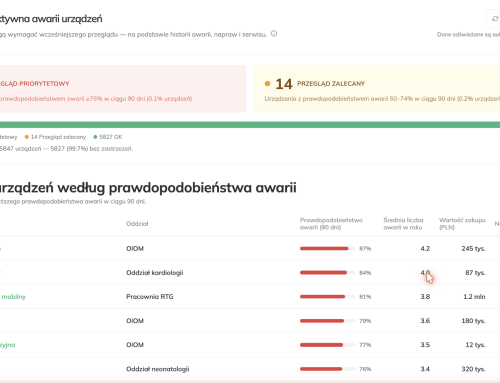
Task: Click the '320 tys.' purchase value
Action: [x=473, y=369]
